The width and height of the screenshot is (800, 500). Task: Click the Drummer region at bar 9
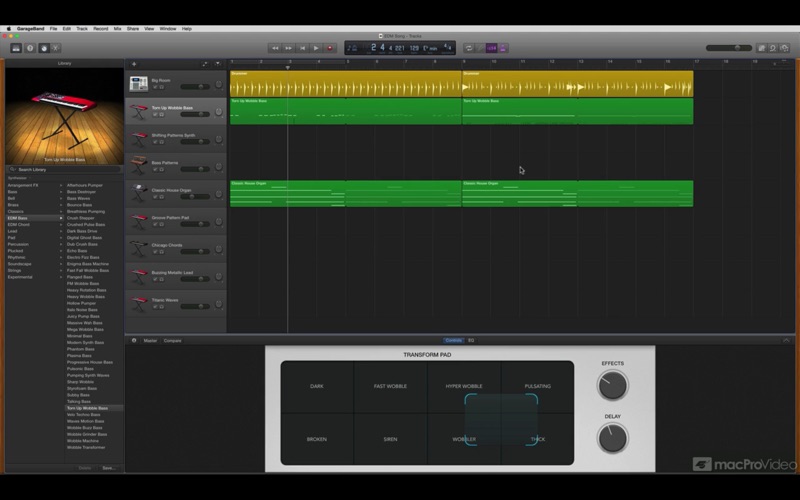click(x=578, y=84)
